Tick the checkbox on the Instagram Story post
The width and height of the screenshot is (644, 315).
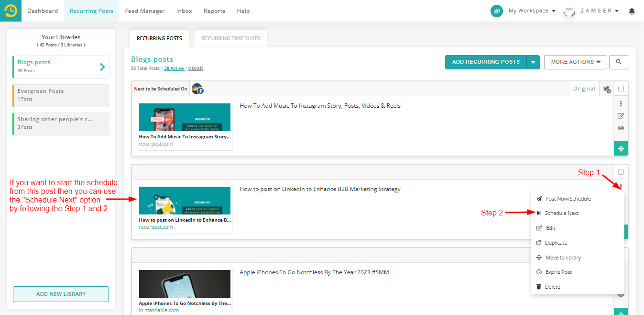[x=621, y=89]
